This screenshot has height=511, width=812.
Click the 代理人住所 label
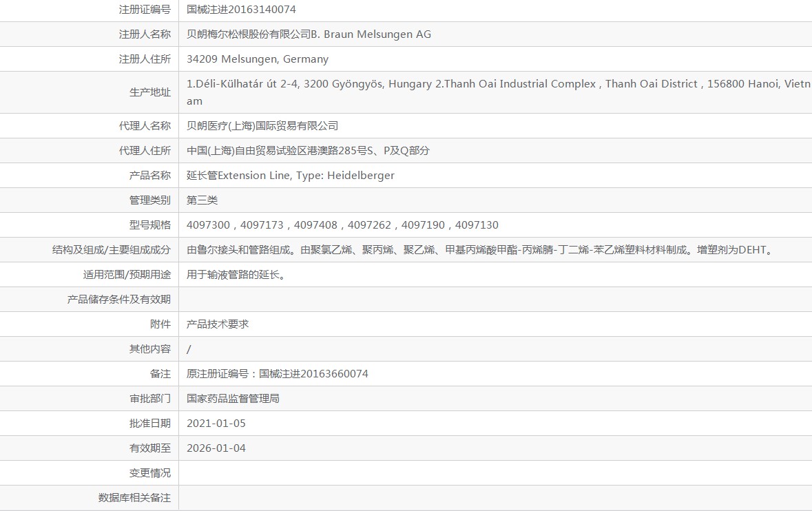point(145,151)
